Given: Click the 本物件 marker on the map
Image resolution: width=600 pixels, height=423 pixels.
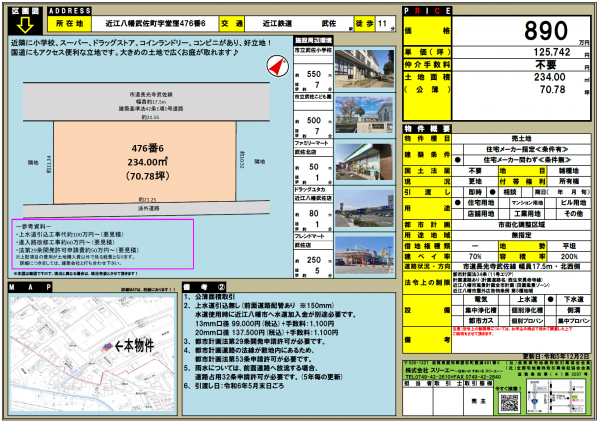Looking at the screenshot, I should pyautogui.click(x=107, y=346).
